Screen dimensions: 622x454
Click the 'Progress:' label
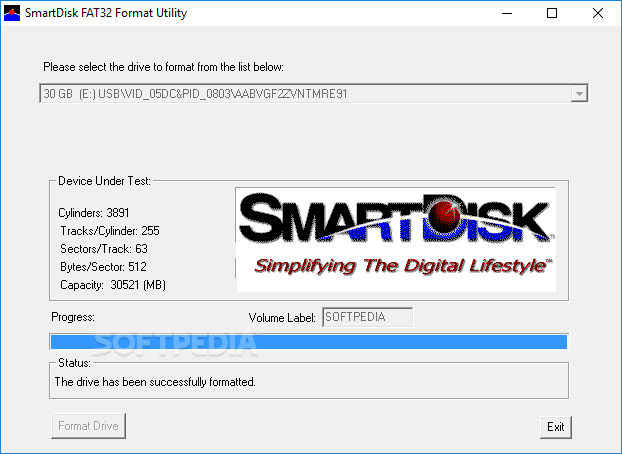coord(73,317)
